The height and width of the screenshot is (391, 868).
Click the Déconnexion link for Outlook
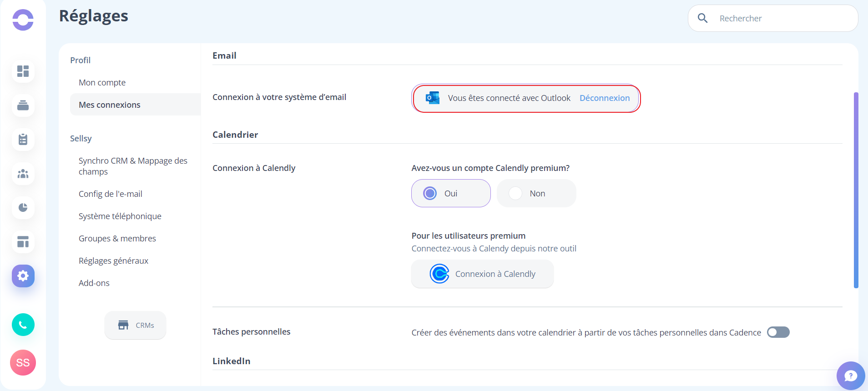click(x=605, y=98)
